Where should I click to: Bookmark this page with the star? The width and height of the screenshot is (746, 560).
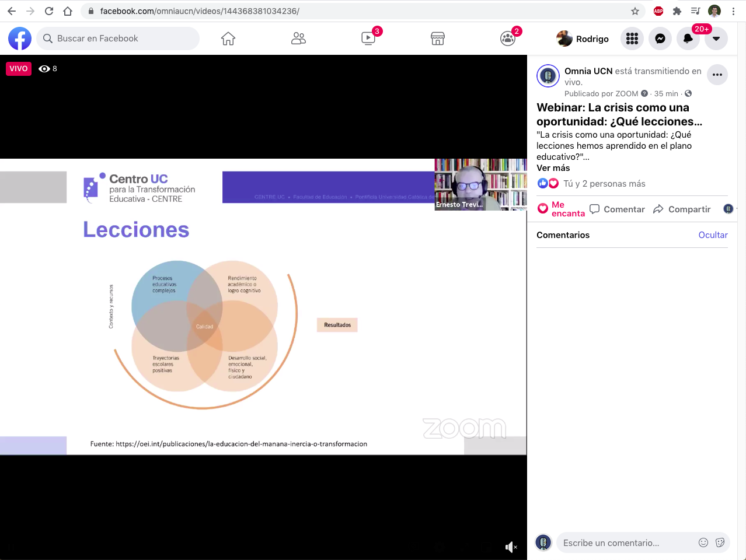point(635,11)
